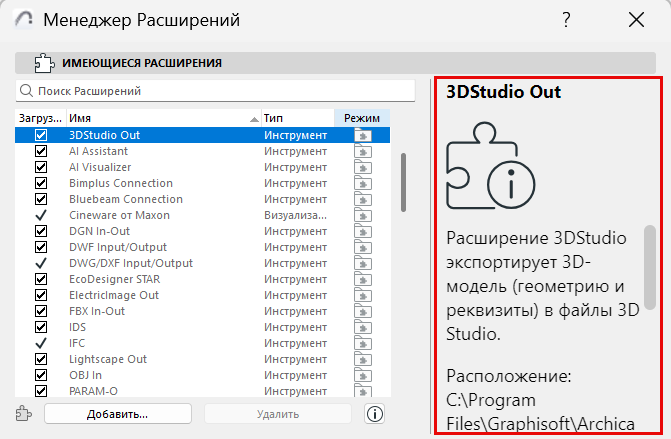
Task: Toggle OBJ In load checkbox
Action: point(41,375)
